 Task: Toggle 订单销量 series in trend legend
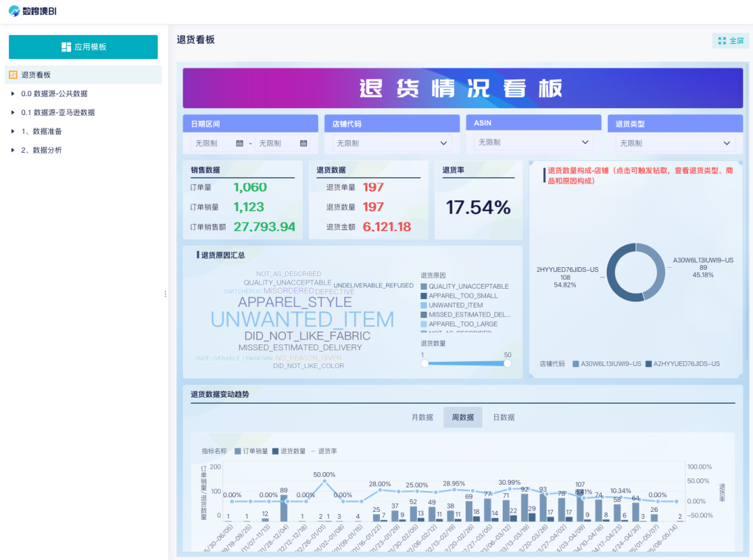coord(251,451)
